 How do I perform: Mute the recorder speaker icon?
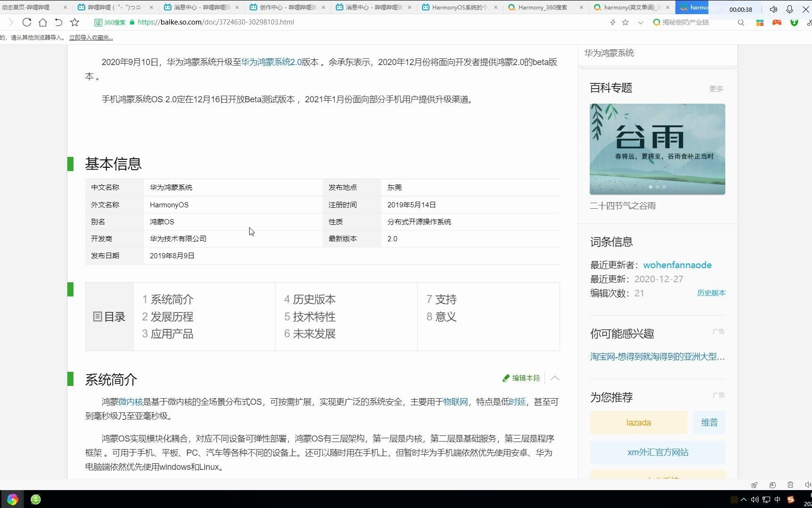(773, 9)
